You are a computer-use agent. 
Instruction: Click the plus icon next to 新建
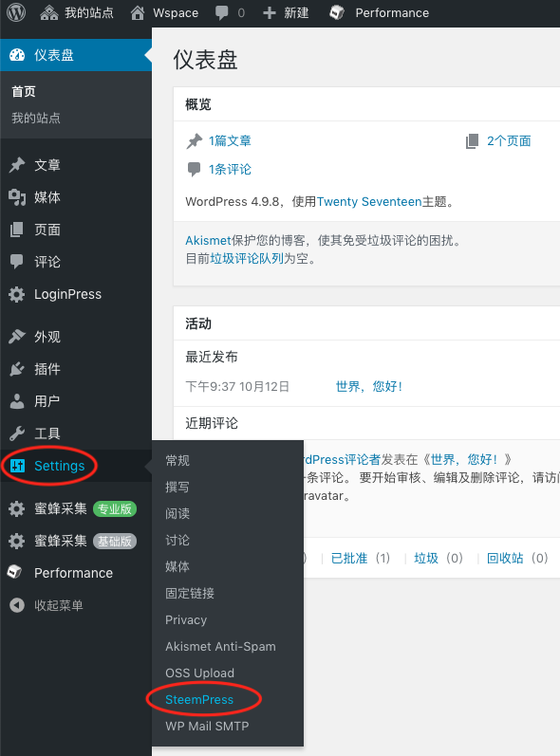coord(270,13)
